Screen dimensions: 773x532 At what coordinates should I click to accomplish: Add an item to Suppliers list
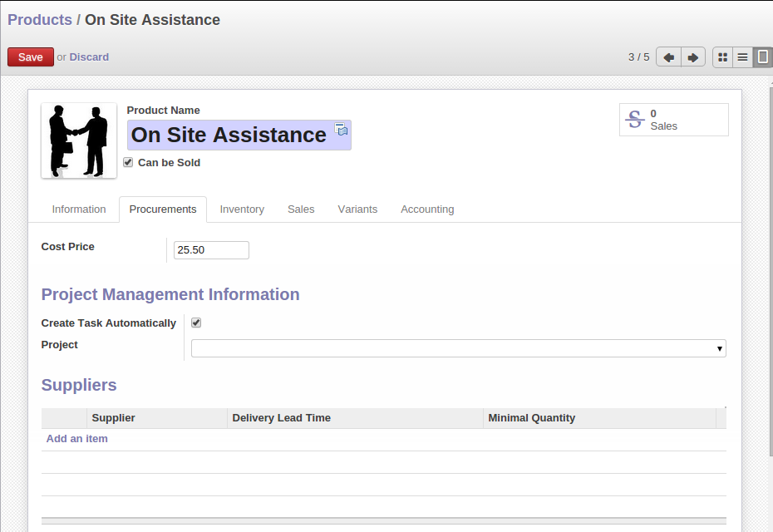[77, 439]
